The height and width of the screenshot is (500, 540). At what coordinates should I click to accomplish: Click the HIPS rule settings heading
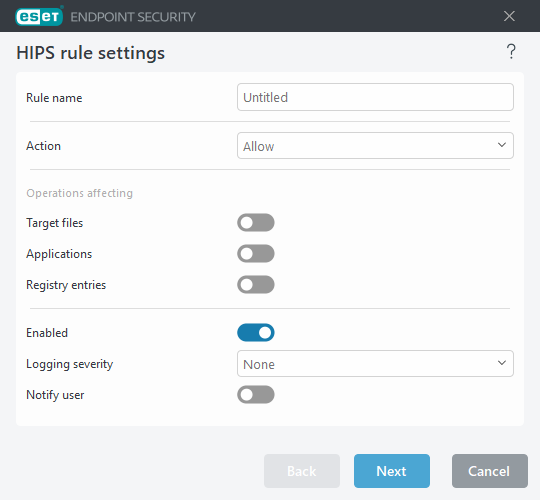point(91,53)
